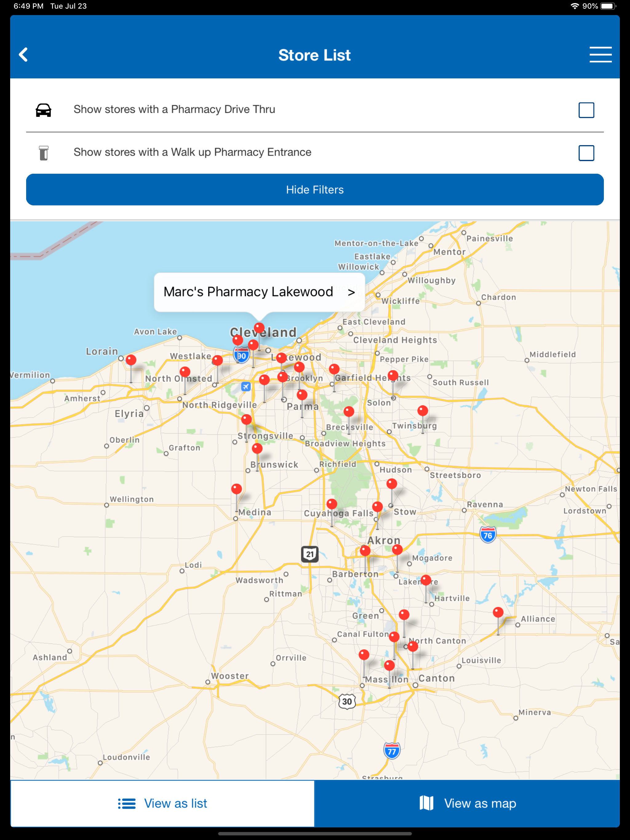
Task: Select the pin at Parma
Action: pyautogui.click(x=302, y=395)
